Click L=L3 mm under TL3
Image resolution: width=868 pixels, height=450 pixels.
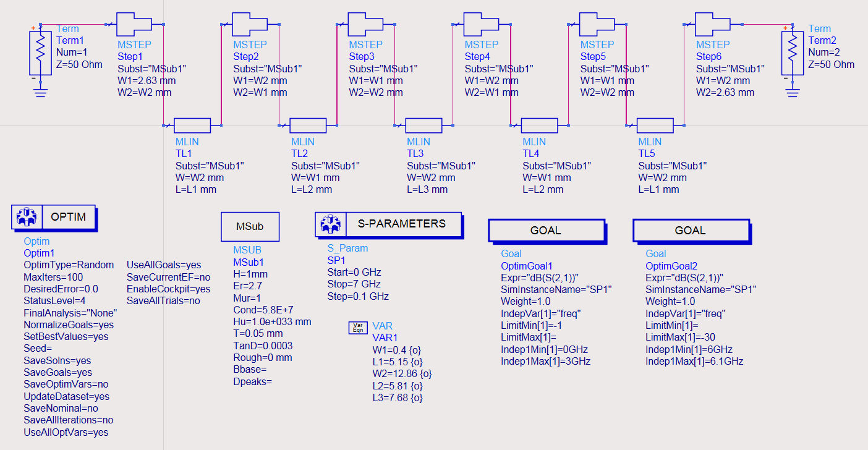click(427, 190)
